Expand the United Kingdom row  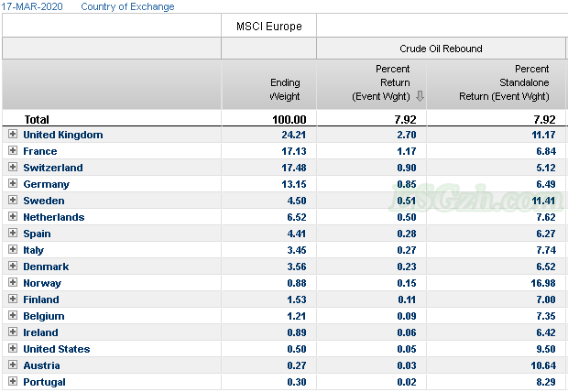pos(13,134)
